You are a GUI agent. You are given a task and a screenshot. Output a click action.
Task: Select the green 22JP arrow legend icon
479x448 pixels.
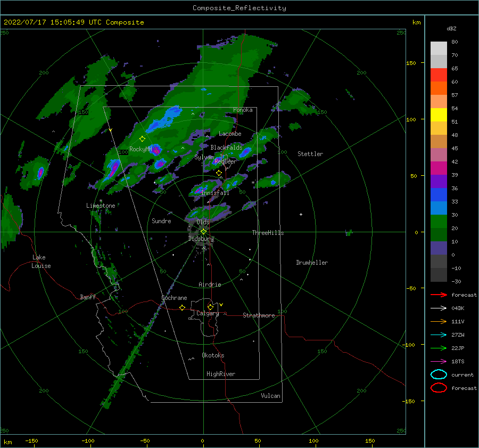pos(439,348)
